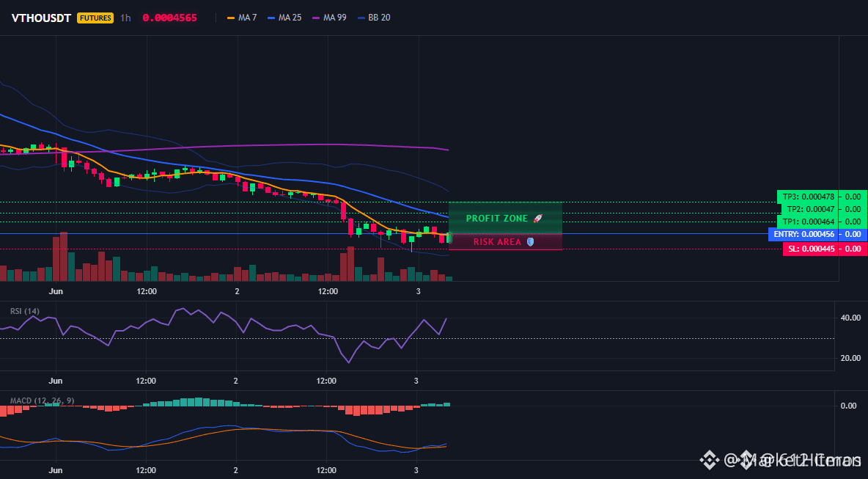Select the 1h timeframe label
Screen dimensions: 868x479
[125, 18]
